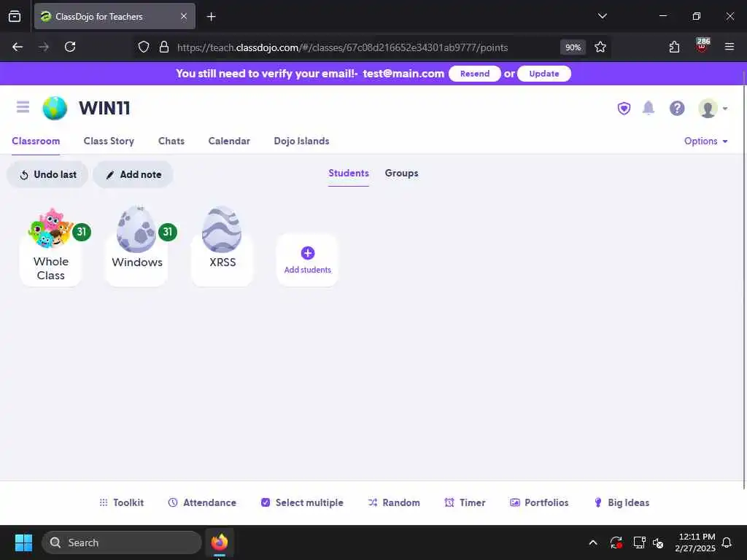Open the Calendar tab
This screenshot has height=560, width=747.
coord(228,141)
